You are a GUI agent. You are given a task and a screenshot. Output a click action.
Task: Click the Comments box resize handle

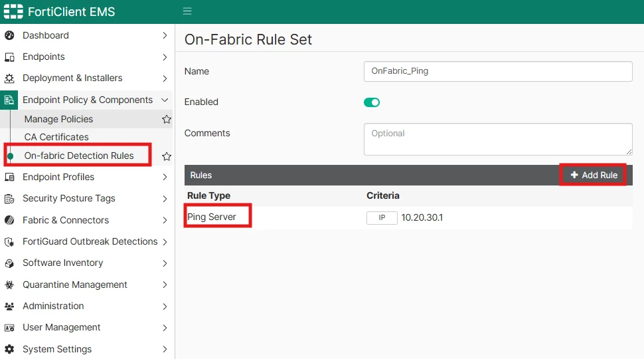pyautogui.click(x=629, y=152)
